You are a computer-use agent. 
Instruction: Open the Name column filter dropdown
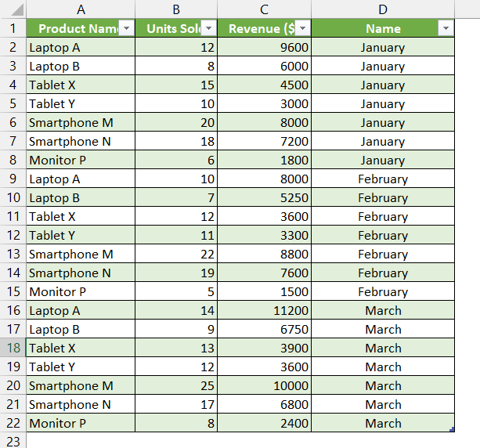[x=446, y=28]
